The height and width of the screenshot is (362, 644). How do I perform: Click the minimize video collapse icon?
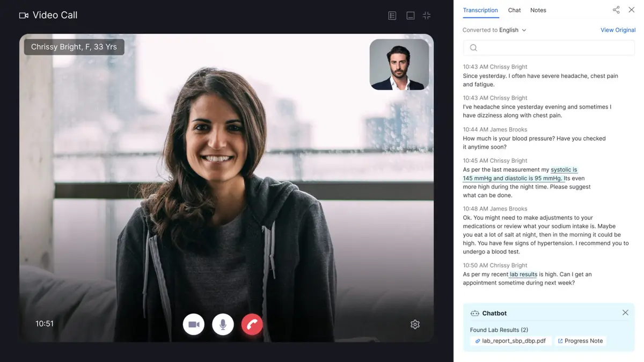[427, 16]
